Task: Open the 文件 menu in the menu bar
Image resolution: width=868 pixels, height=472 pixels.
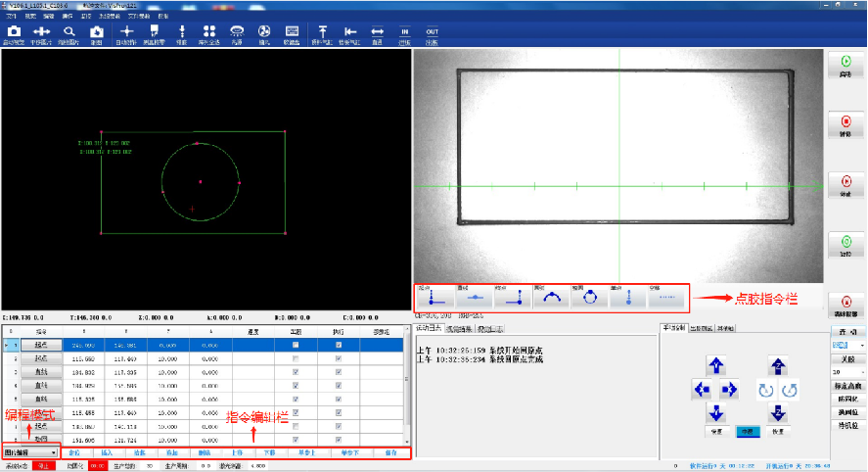Action: click(9, 17)
